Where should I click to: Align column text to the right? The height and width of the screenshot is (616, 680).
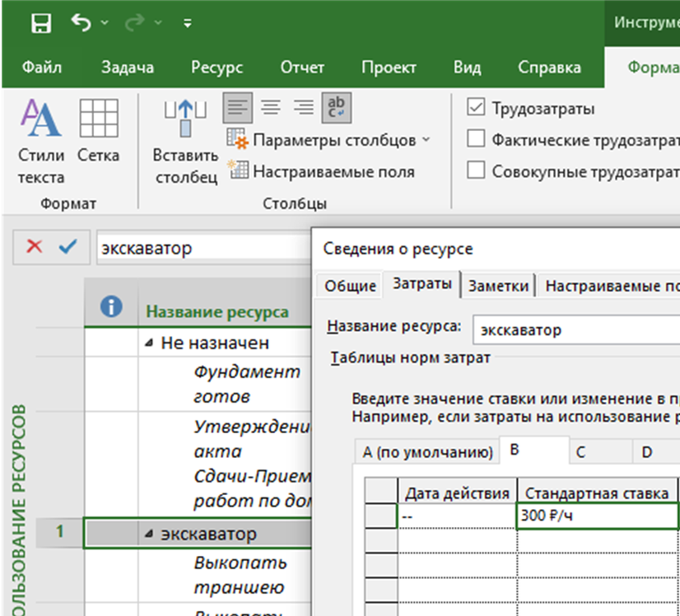point(303,107)
